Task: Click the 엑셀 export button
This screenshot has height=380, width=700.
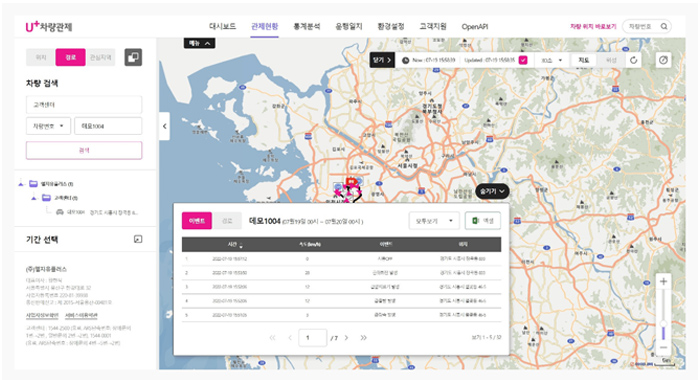Action: point(483,221)
